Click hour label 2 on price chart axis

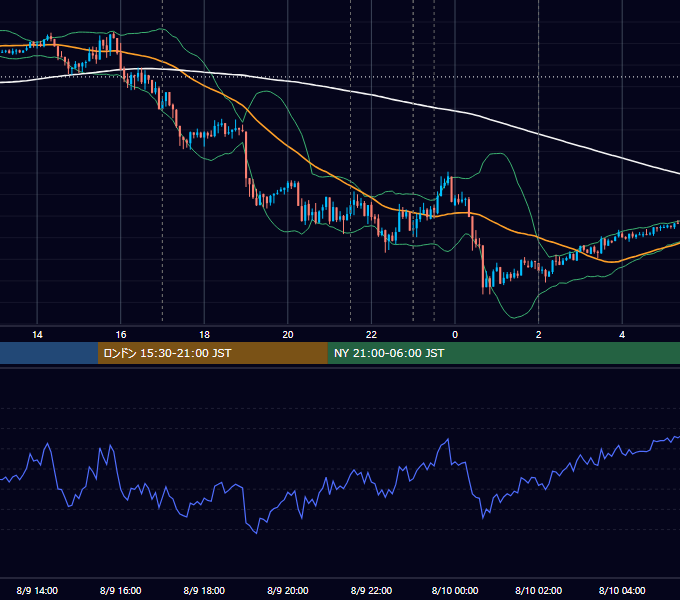click(x=538, y=335)
